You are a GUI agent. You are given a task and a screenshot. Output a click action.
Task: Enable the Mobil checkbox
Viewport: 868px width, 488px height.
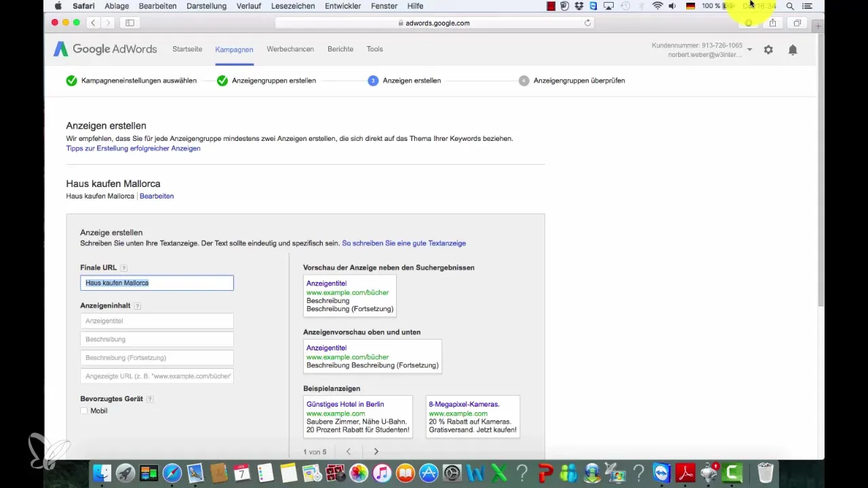84,411
